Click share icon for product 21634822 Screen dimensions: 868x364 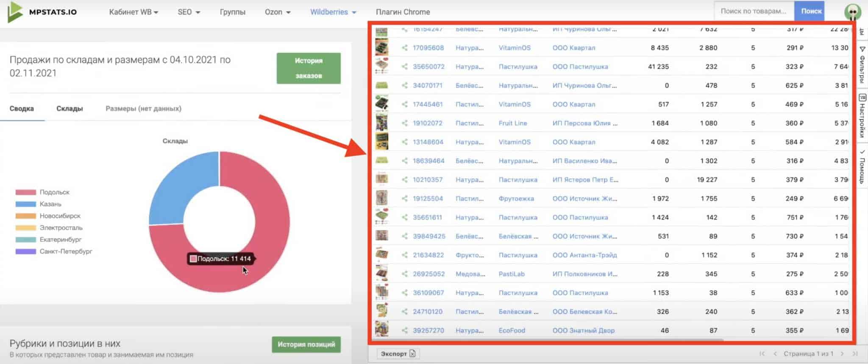(405, 255)
